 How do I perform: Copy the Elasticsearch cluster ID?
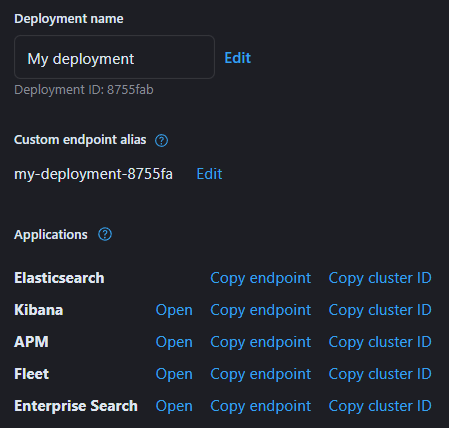coord(380,278)
